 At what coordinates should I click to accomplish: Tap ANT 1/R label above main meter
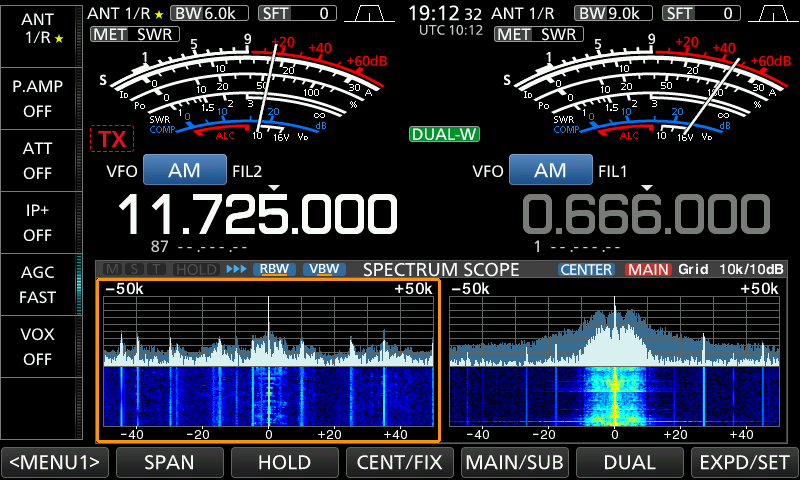pos(125,14)
